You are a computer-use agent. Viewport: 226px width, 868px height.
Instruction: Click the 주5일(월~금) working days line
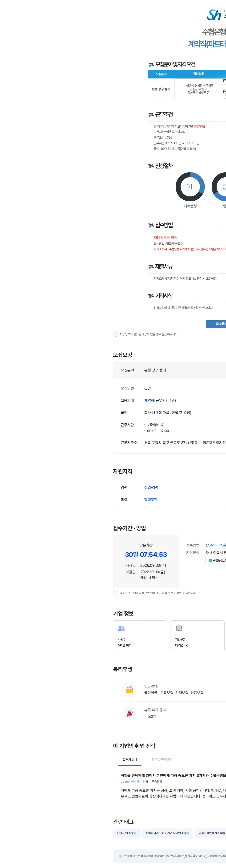coord(156,425)
